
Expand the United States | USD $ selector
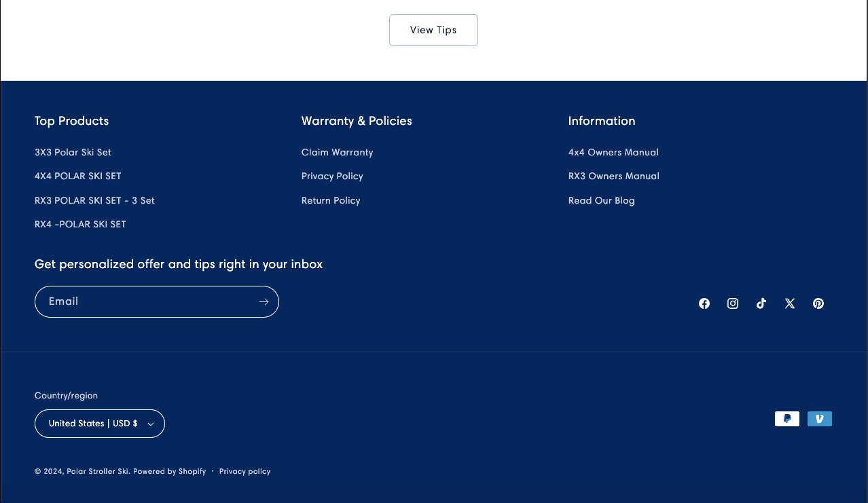tap(100, 424)
